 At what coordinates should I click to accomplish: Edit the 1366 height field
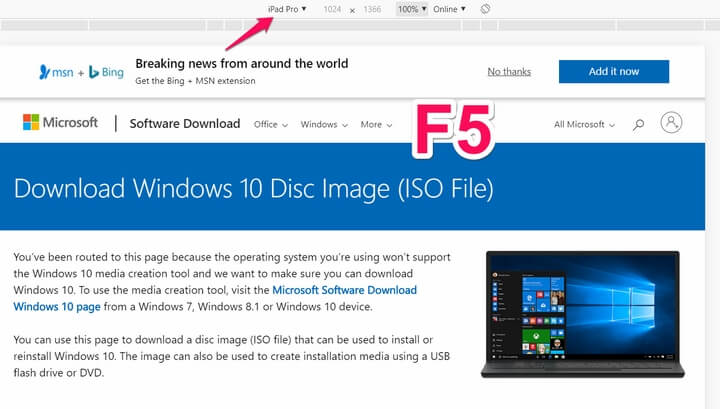click(x=372, y=9)
